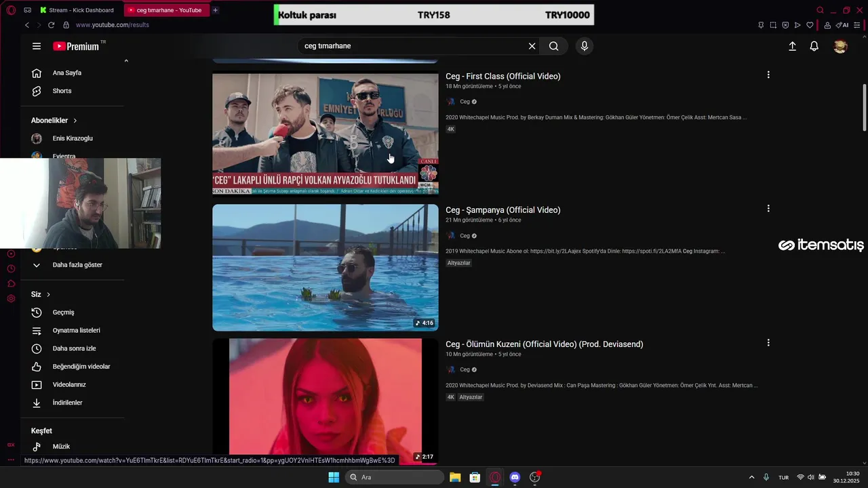Image resolution: width=868 pixels, height=488 pixels.
Task: Open File Explorer from taskbar
Action: coord(455,477)
